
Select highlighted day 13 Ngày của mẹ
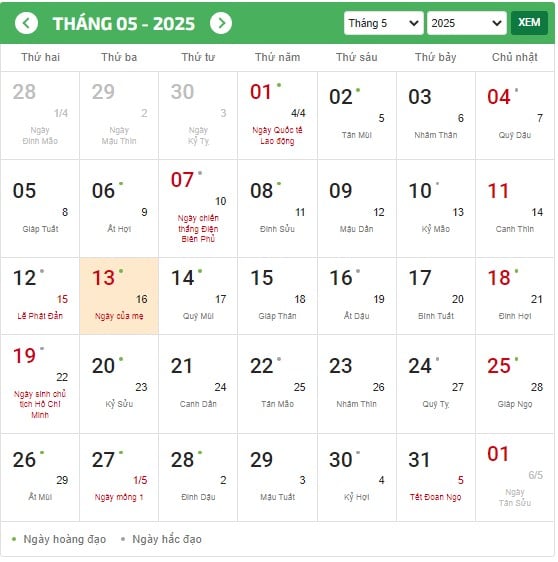119,296
